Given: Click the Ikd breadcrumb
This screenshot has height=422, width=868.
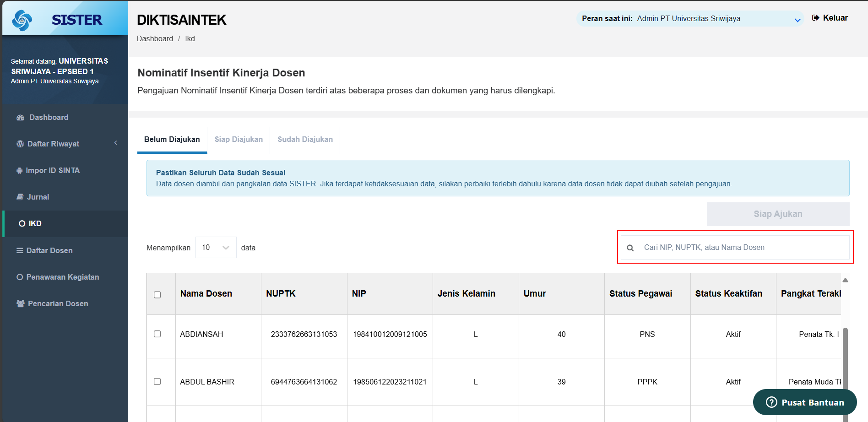Looking at the screenshot, I should (190, 38).
